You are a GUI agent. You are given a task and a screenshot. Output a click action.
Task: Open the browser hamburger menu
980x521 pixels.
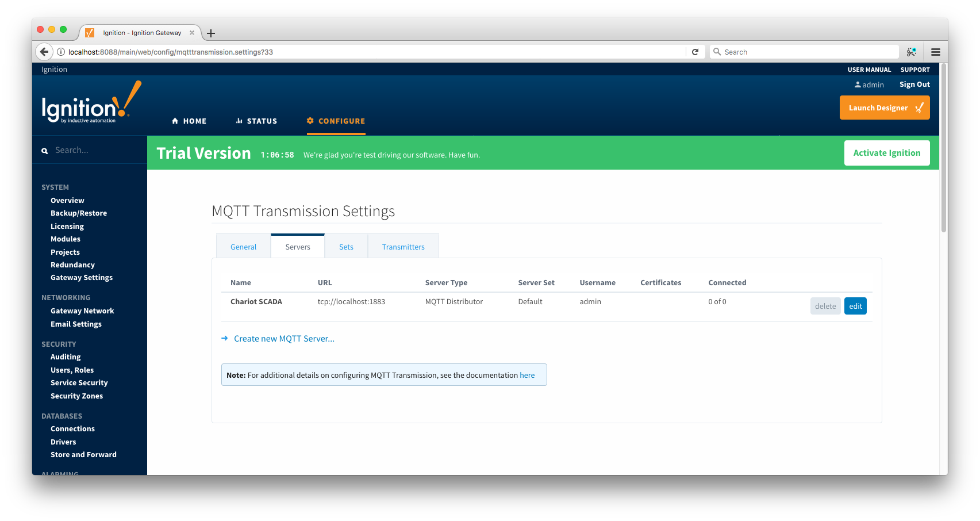(936, 52)
